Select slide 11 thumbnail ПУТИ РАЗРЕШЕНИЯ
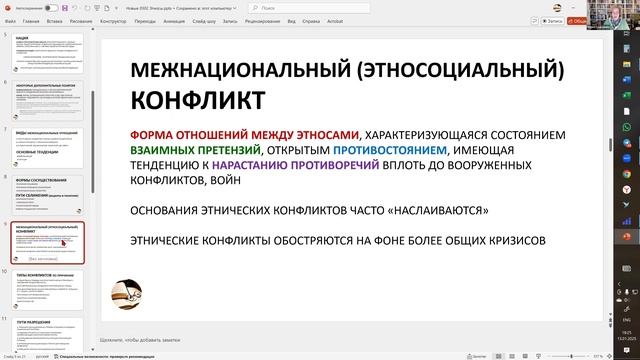This screenshot has height=360, width=640. pyautogui.click(x=47, y=336)
